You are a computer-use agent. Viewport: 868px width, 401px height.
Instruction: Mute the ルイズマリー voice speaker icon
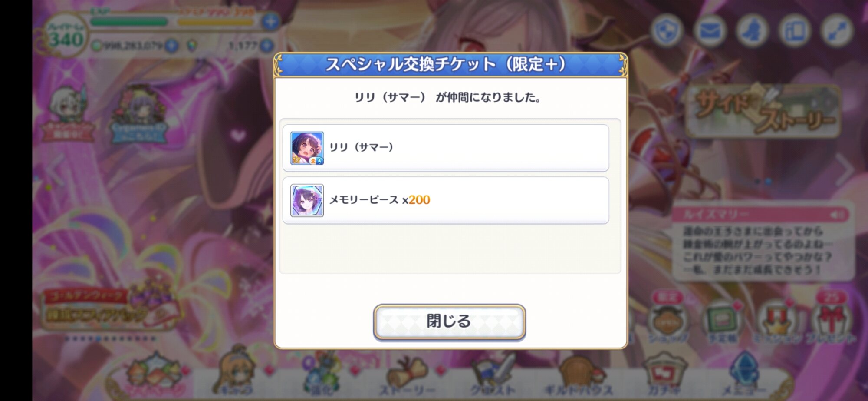coord(837,215)
